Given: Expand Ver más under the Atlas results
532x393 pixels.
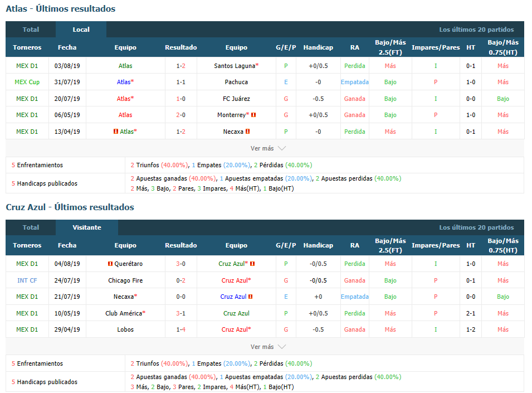Looking at the screenshot, I should point(268,148).
